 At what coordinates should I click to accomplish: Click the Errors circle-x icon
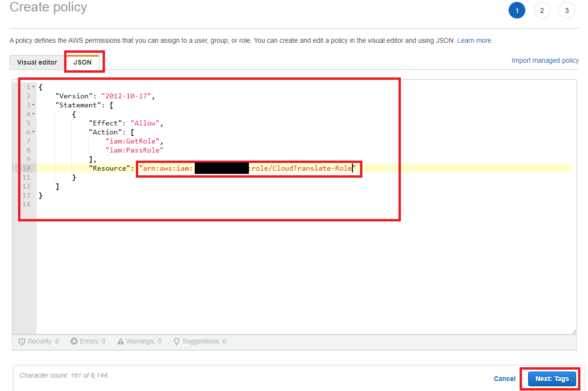coord(74,341)
